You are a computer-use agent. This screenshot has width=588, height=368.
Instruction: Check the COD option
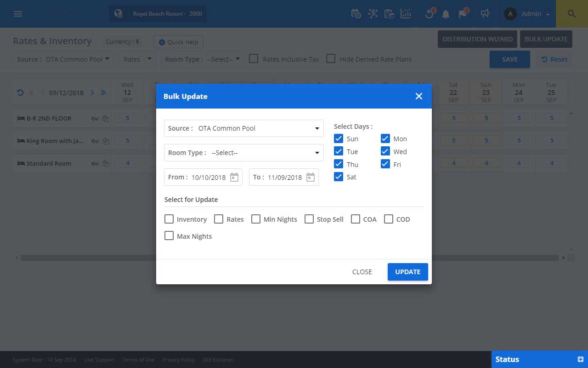pyautogui.click(x=389, y=219)
